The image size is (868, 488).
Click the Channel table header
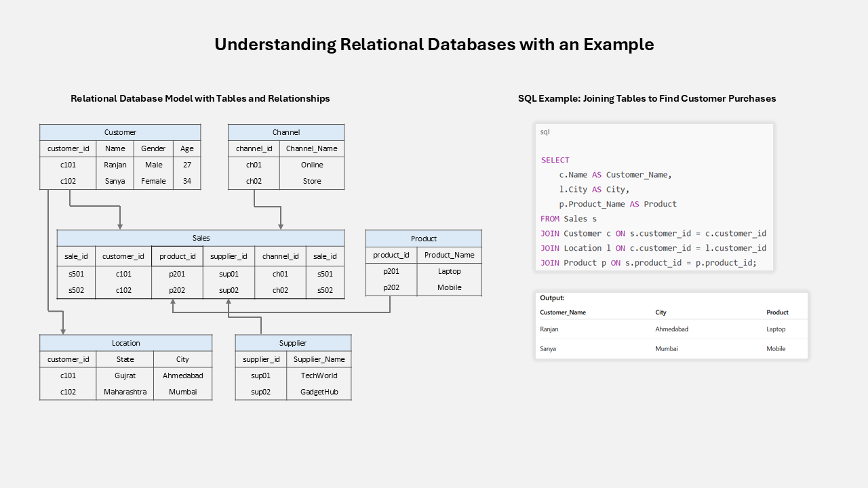286,132
